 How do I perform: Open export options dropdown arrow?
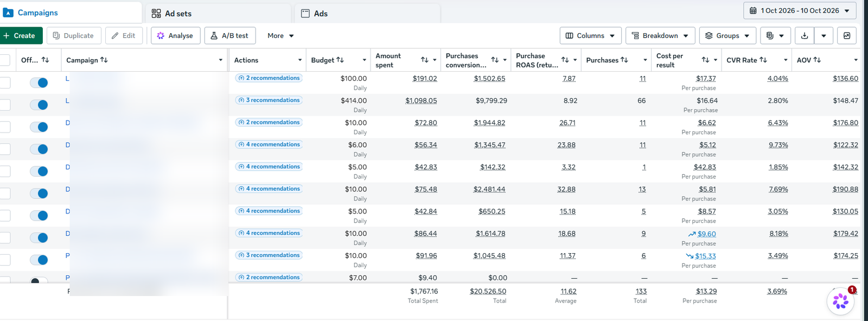(824, 36)
